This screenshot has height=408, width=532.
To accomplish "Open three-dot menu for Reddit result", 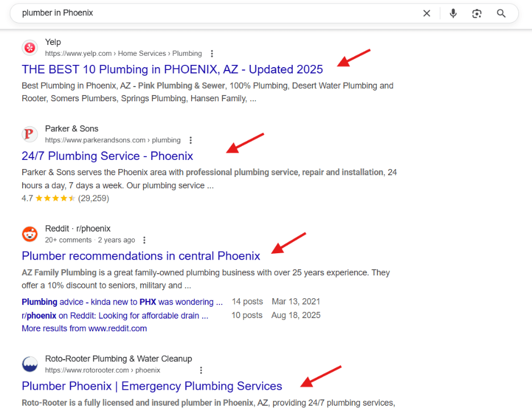I will [x=144, y=240].
